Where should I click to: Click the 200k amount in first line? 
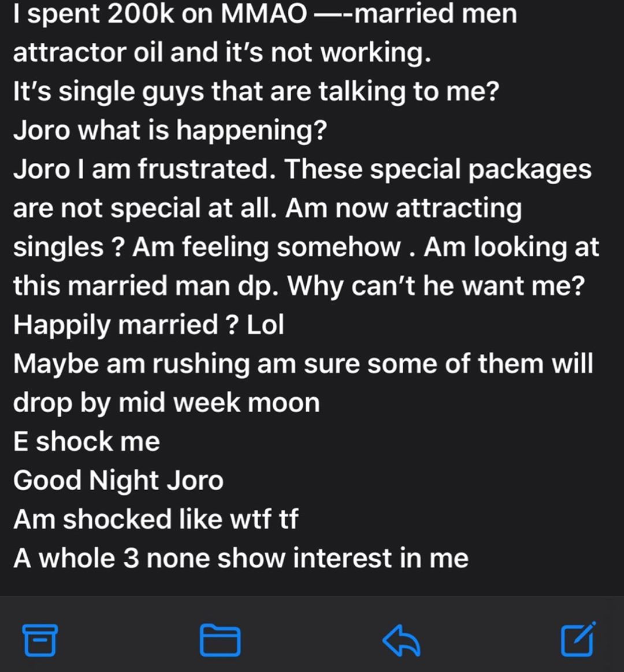pyautogui.click(x=140, y=14)
